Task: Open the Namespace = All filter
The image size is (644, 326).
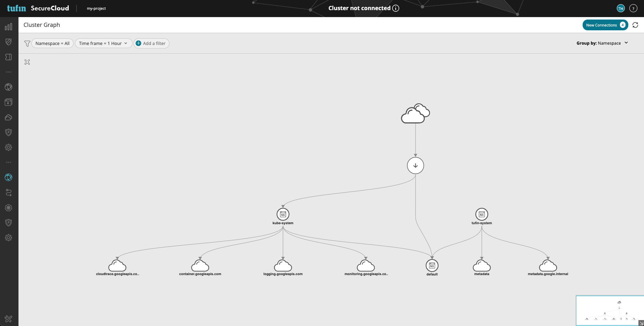Action: (52, 43)
